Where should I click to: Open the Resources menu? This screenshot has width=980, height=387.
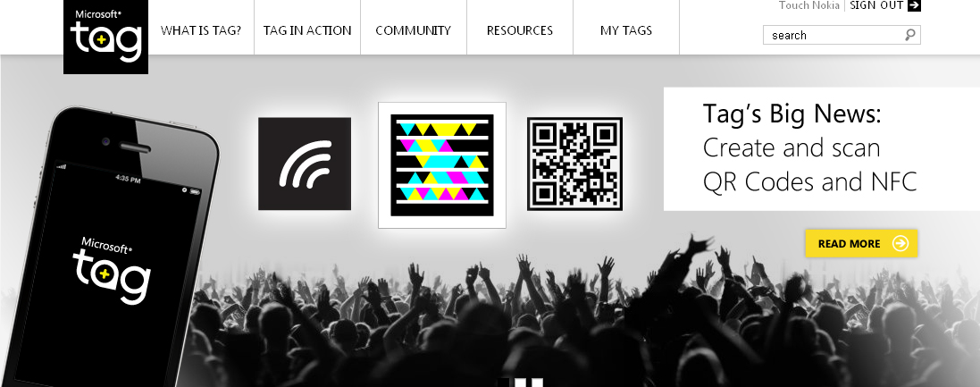pos(519,30)
